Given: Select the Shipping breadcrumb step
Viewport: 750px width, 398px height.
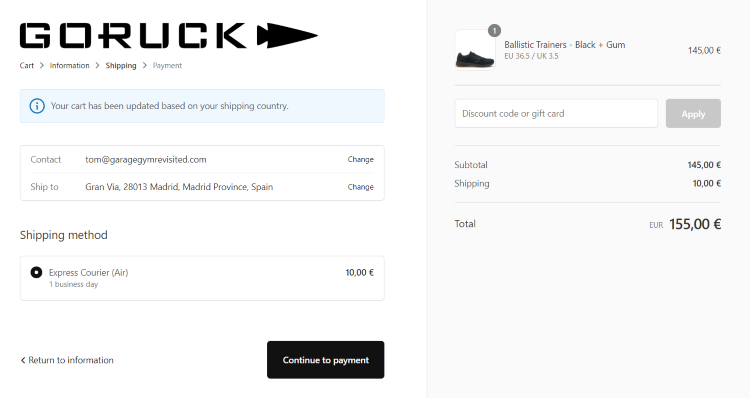Looking at the screenshot, I should (x=121, y=66).
